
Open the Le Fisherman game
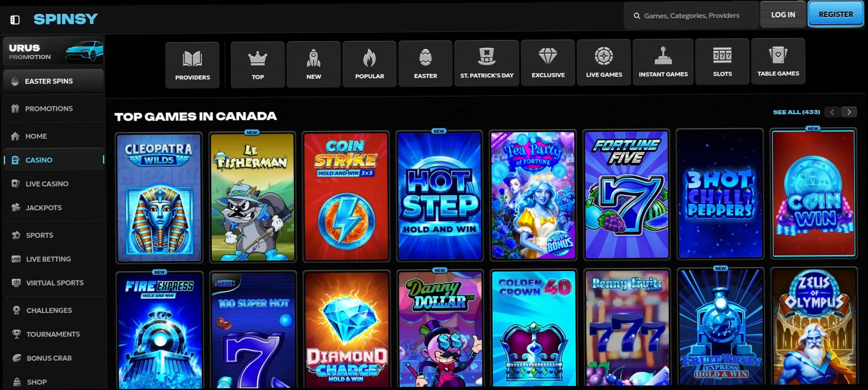click(x=253, y=197)
